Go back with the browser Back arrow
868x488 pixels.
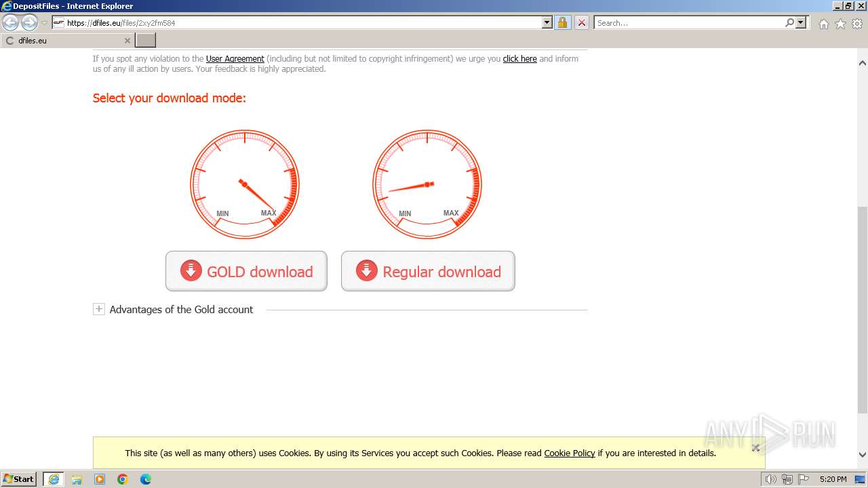[x=11, y=23]
